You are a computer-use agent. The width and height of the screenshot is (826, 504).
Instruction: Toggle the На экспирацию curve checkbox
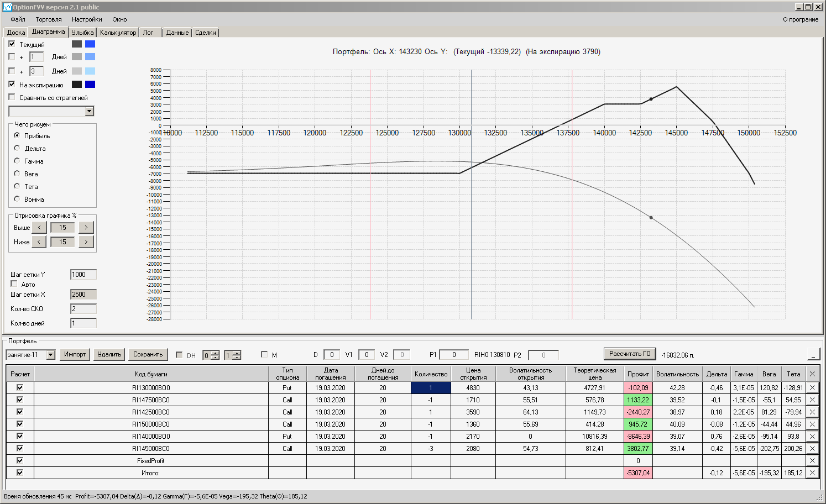[12, 84]
